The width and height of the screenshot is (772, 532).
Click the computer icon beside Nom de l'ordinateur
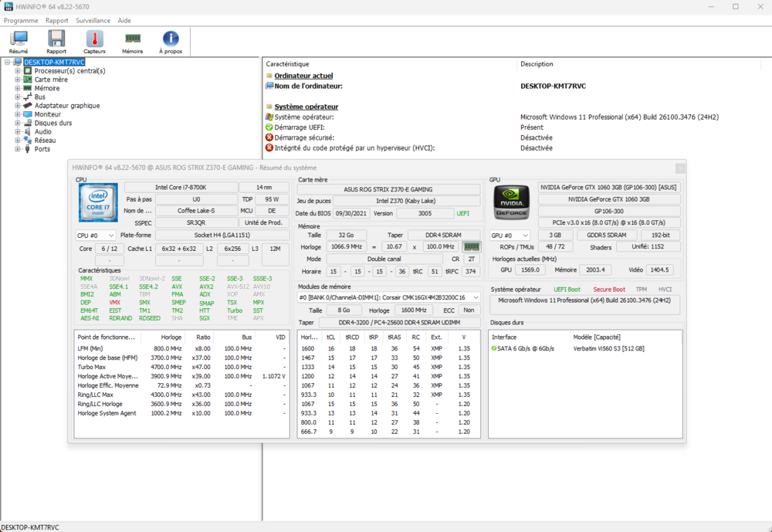pyautogui.click(x=269, y=86)
